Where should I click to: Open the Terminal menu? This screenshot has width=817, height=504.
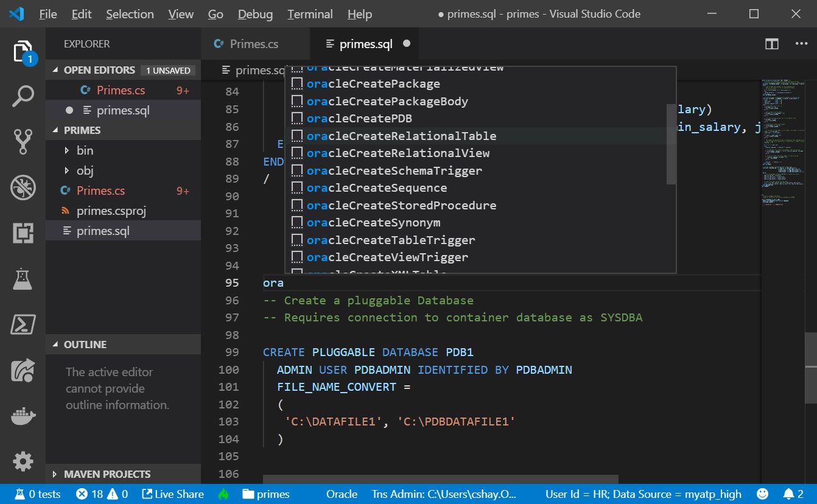[310, 14]
